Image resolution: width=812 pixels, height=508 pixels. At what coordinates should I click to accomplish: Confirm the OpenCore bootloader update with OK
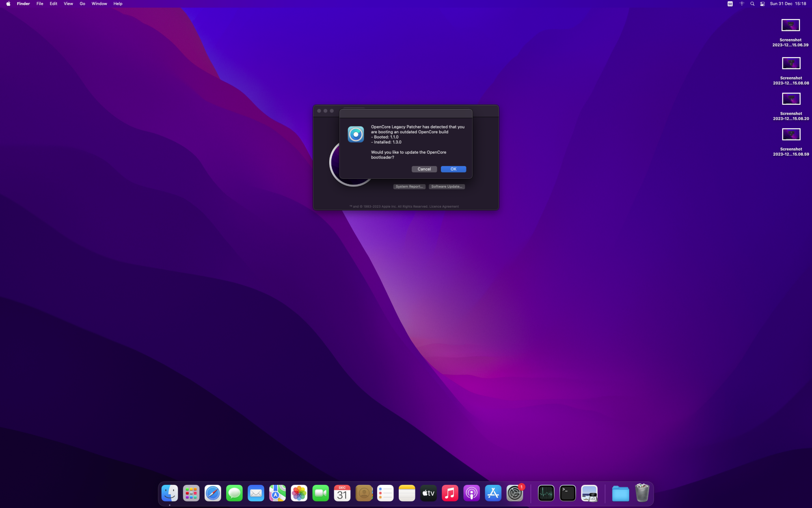[x=453, y=169]
